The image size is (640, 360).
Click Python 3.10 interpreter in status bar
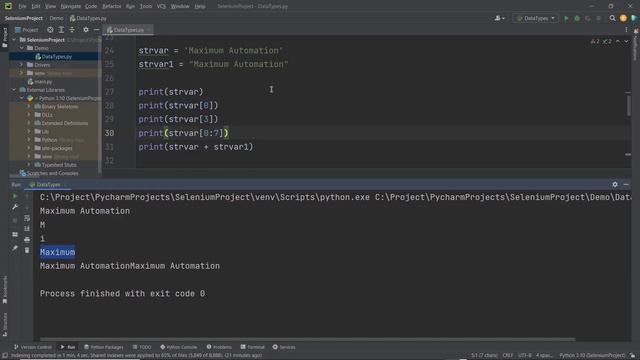click(x=592, y=356)
